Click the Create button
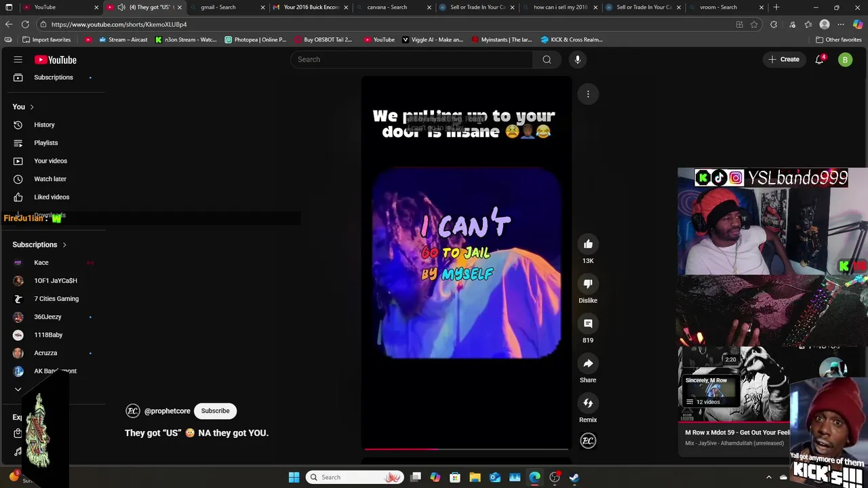This screenshot has height=488, width=868. pyautogui.click(x=784, y=60)
